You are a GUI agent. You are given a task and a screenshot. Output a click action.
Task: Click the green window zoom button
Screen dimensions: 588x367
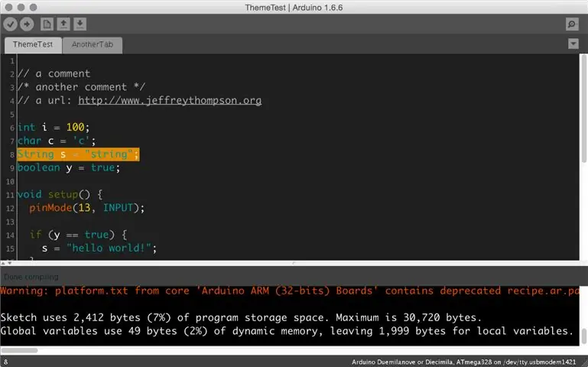tap(34, 7)
